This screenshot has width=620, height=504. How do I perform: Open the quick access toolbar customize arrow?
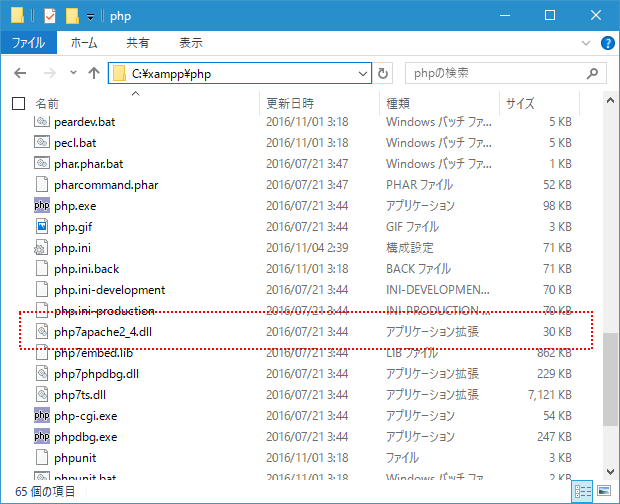click(91, 17)
